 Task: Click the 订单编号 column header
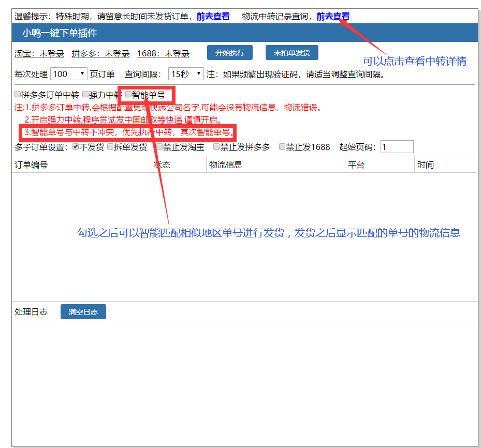(x=31, y=164)
